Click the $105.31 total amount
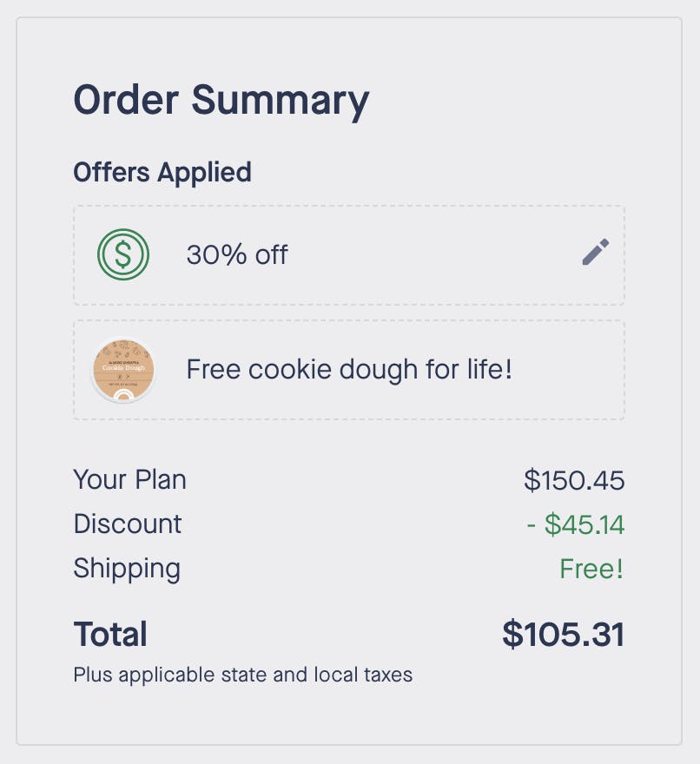The image size is (700, 764). [563, 635]
